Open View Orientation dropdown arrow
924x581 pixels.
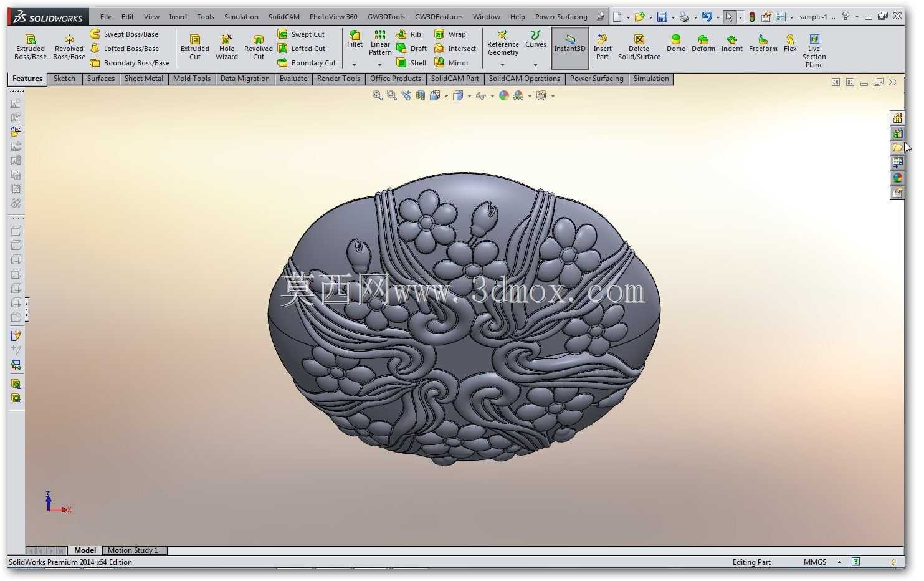(446, 96)
